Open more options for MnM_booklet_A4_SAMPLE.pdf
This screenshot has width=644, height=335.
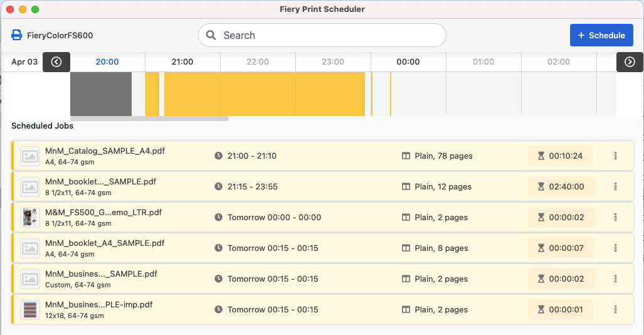click(615, 248)
